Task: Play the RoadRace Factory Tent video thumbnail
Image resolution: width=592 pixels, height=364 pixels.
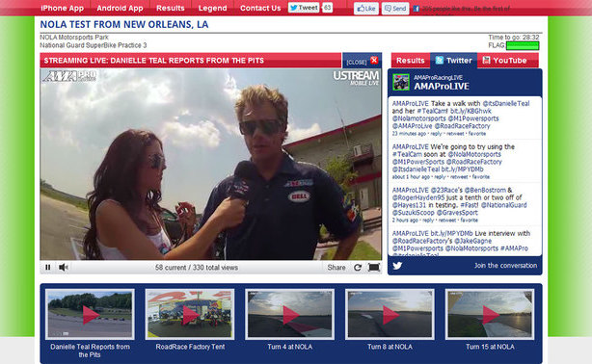Action: (x=190, y=314)
